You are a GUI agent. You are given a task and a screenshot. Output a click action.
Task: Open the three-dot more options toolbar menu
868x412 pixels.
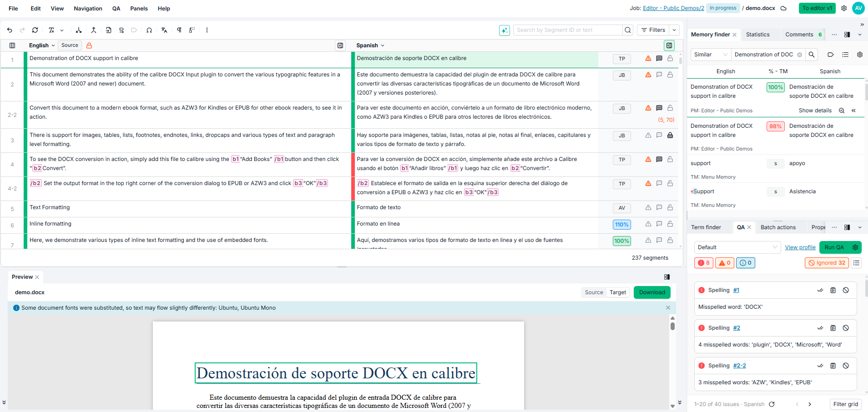(x=207, y=30)
